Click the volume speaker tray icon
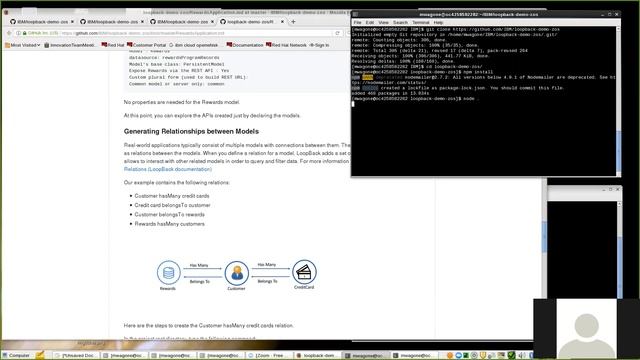Image resolution: width=640 pixels, height=360 pixels. point(522,356)
